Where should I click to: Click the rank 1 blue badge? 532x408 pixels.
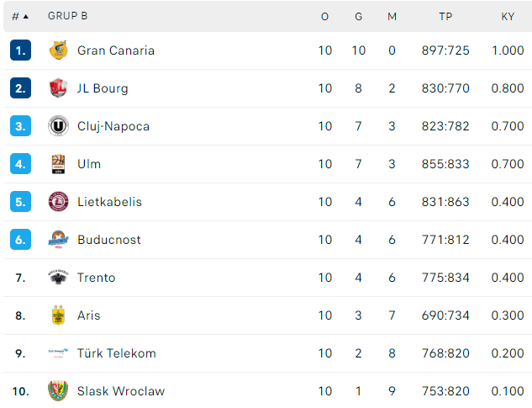(x=20, y=50)
